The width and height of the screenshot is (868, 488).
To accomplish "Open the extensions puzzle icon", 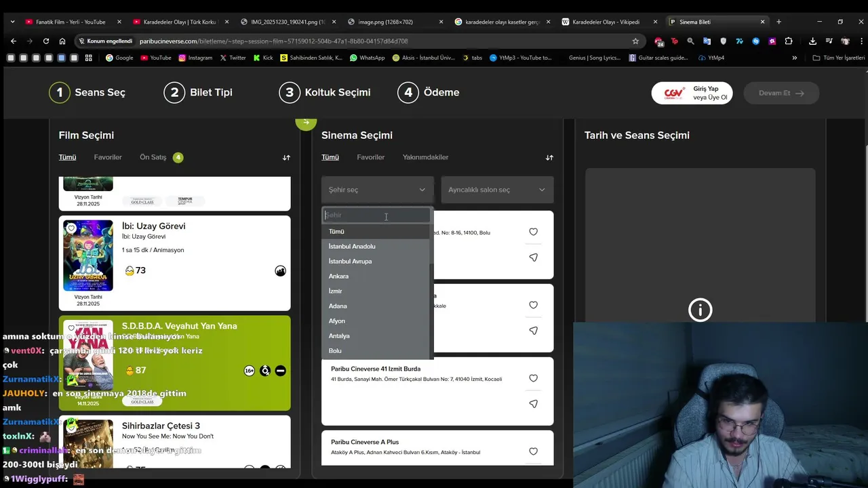I will click(788, 41).
